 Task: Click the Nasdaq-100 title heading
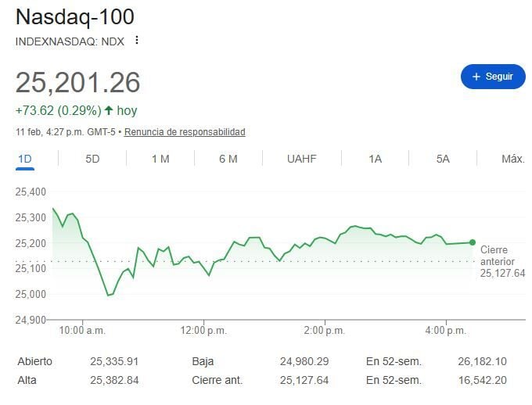tap(75, 16)
